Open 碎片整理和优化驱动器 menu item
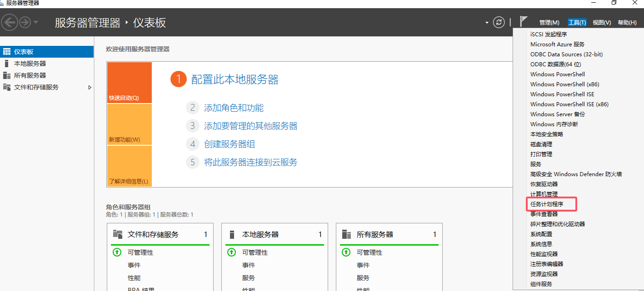Screen dimensions: 644x291 (x=558, y=224)
